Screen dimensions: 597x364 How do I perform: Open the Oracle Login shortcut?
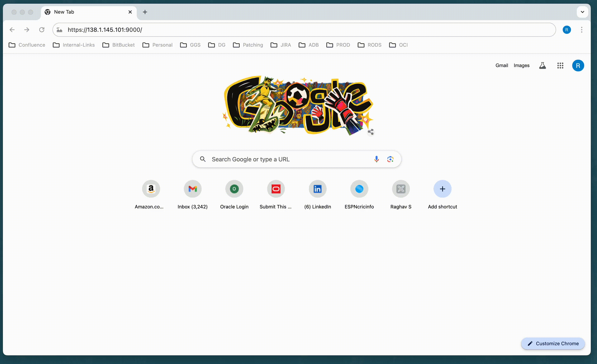pos(234,189)
